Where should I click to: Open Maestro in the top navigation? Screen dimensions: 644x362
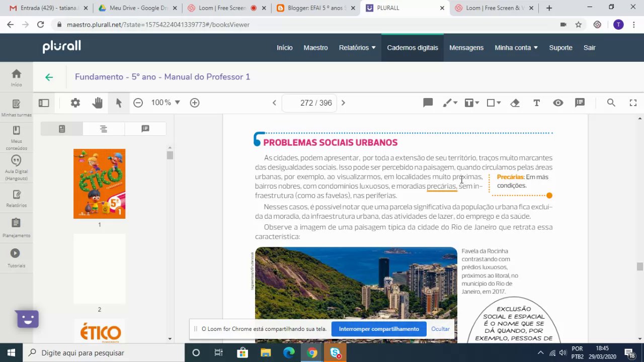(x=315, y=48)
